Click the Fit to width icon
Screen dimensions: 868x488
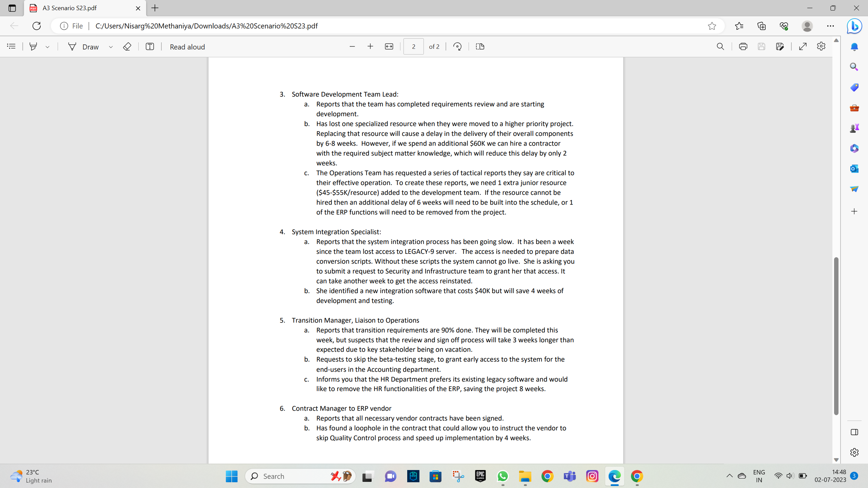tap(389, 46)
